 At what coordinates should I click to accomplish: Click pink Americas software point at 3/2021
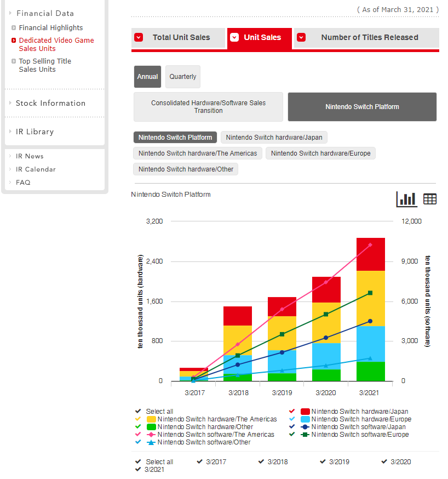click(370, 244)
